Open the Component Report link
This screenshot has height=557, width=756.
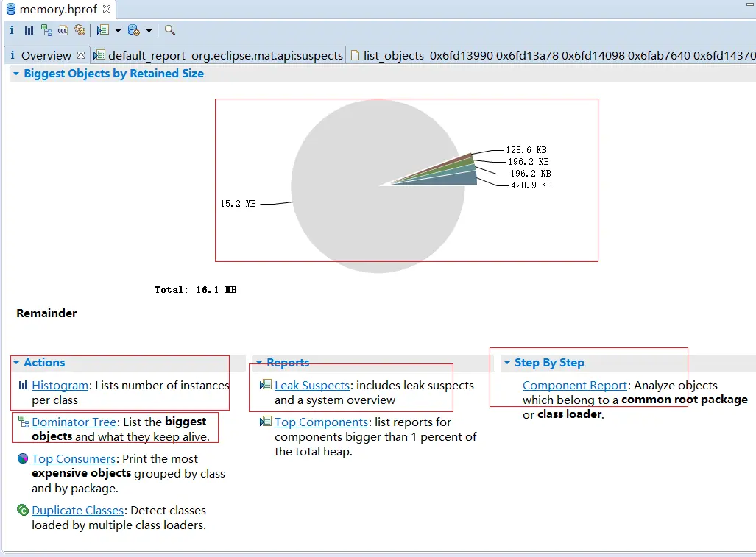click(575, 386)
